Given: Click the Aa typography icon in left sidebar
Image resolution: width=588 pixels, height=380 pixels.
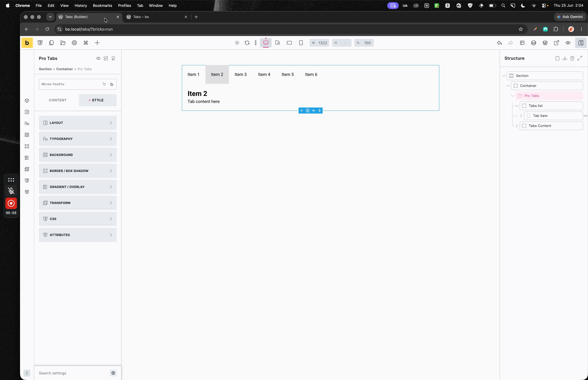Looking at the screenshot, I should (x=27, y=124).
